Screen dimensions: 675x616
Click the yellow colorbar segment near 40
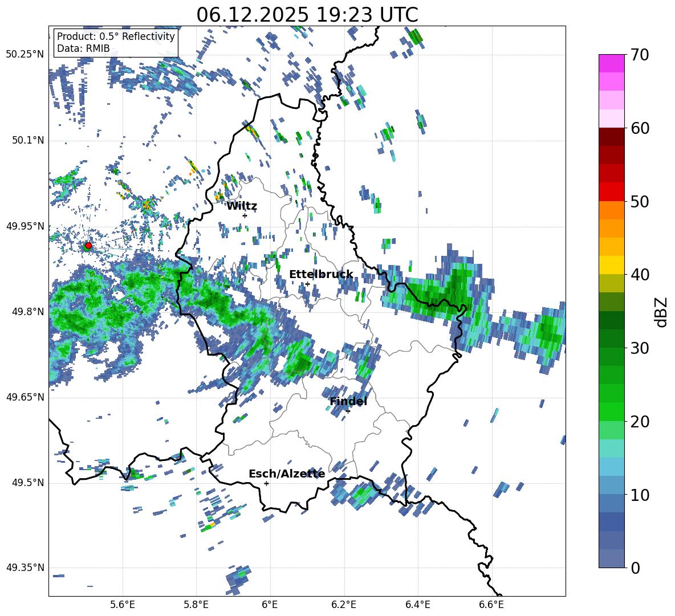click(612, 266)
